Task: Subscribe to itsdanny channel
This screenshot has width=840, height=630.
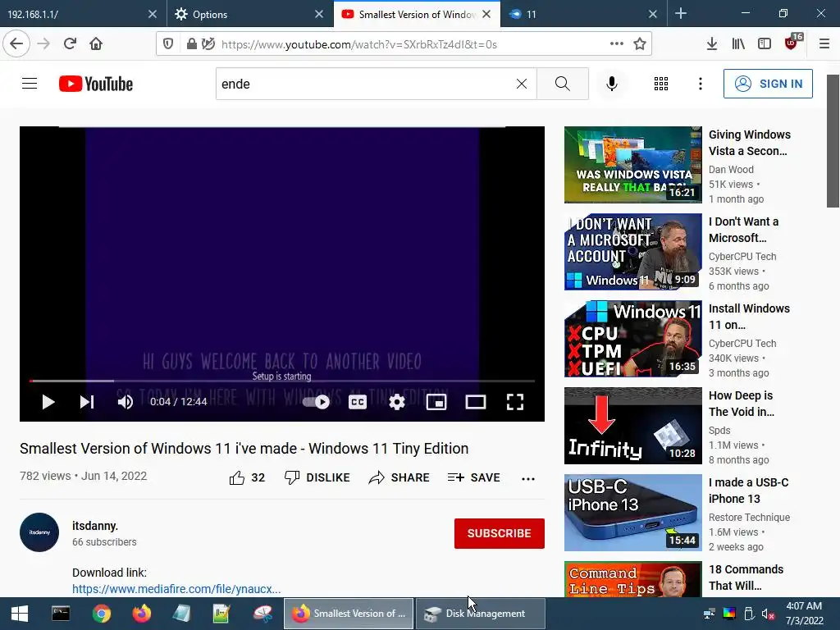Action: pos(500,533)
